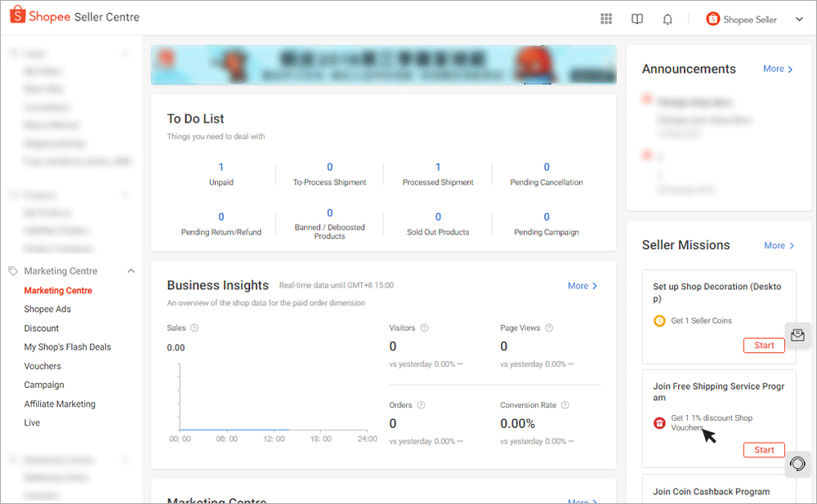Start the Join Free Shipping Service Program

(764, 449)
